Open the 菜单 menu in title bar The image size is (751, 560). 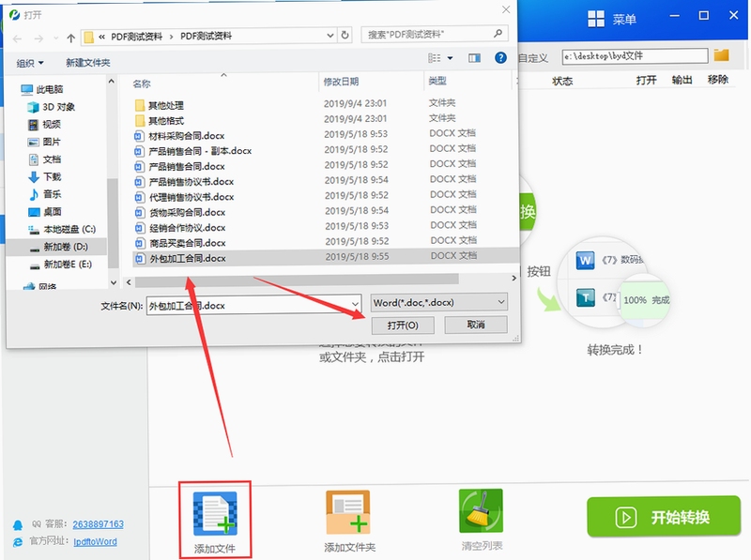pos(612,19)
